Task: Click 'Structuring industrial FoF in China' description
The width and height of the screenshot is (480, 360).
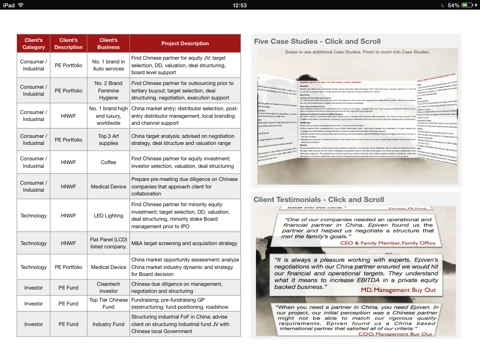Action: coord(185,324)
